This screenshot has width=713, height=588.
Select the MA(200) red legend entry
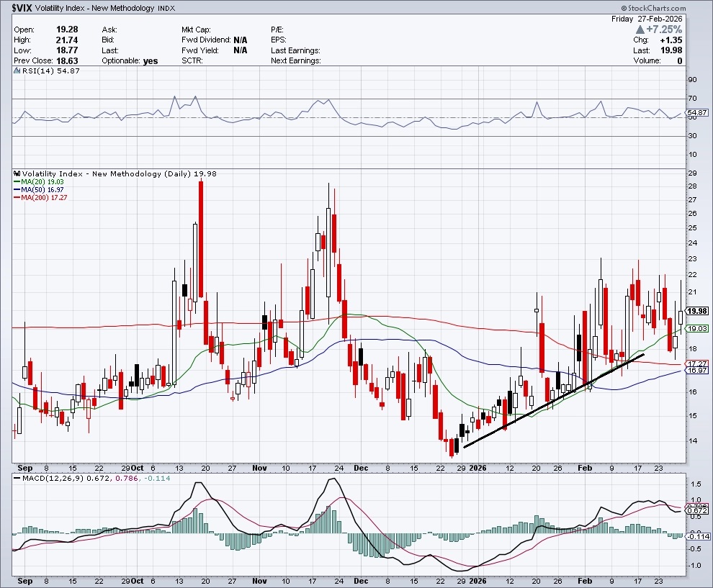click(x=44, y=199)
